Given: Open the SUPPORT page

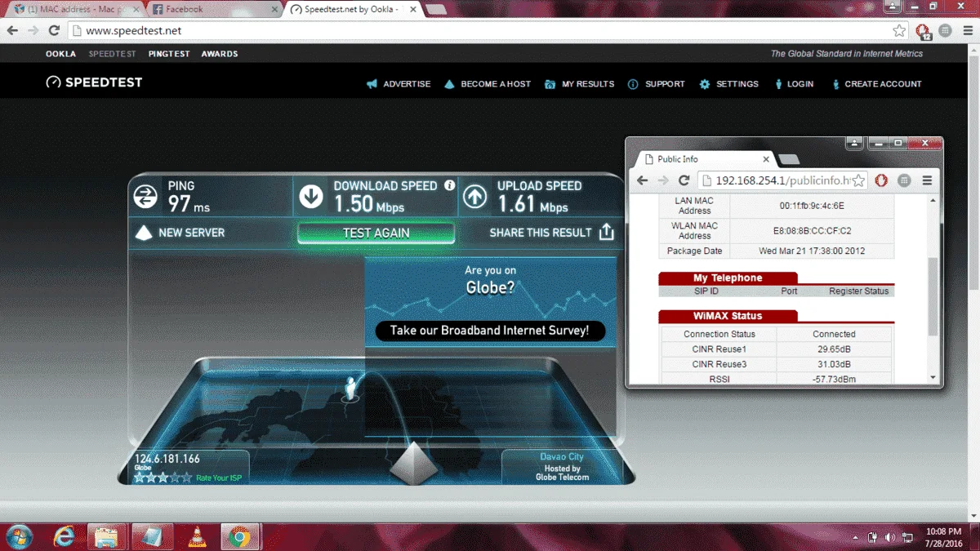Looking at the screenshot, I should pos(657,84).
